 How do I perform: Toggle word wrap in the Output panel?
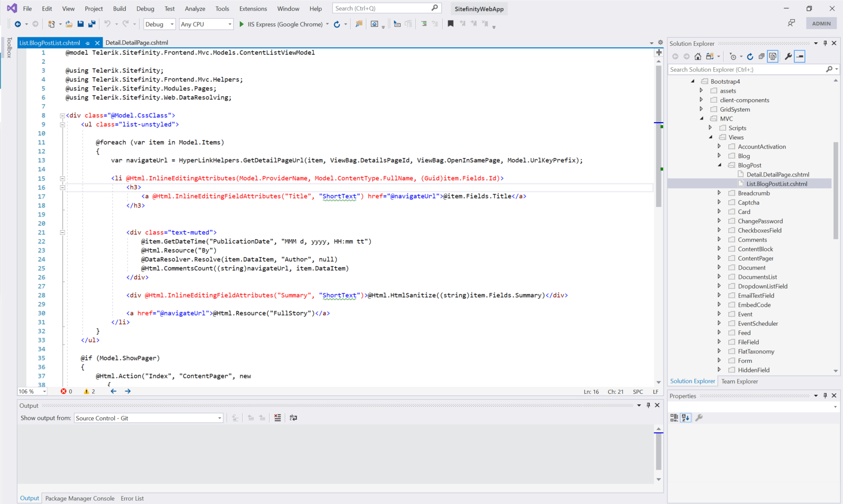point(293,418)
